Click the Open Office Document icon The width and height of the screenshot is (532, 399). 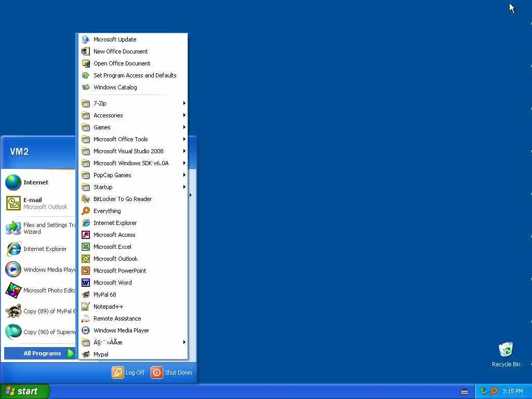(86, 63)
